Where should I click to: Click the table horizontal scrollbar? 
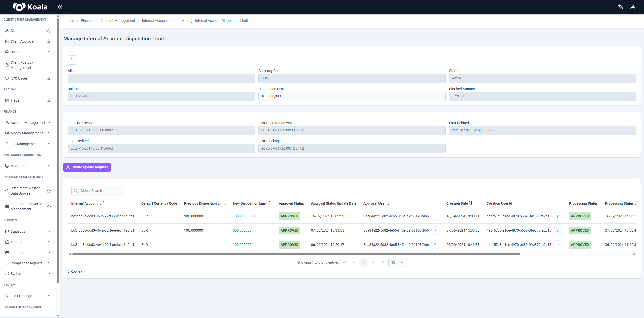coord(296,254)
